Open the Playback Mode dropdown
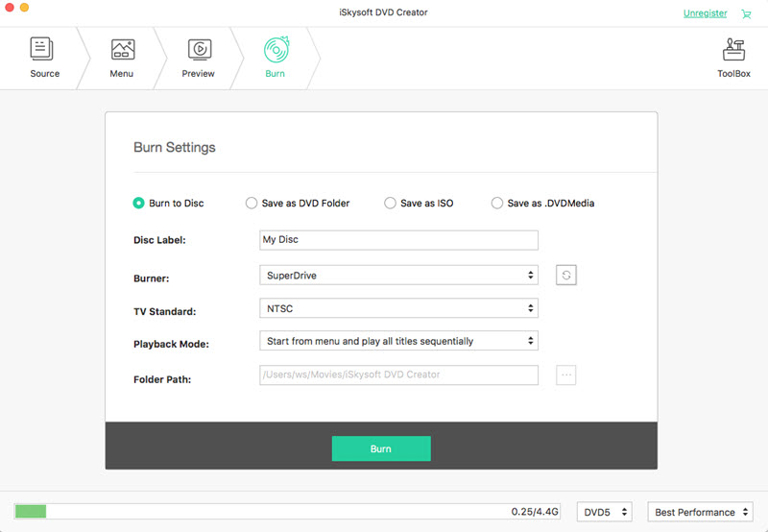Viewport: 768px width, 532px height. point(398,341)
